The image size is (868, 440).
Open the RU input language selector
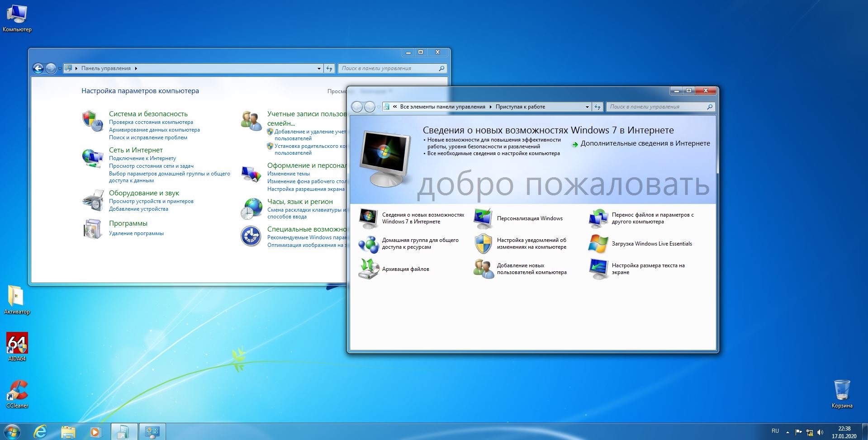[x=775, y=431]
